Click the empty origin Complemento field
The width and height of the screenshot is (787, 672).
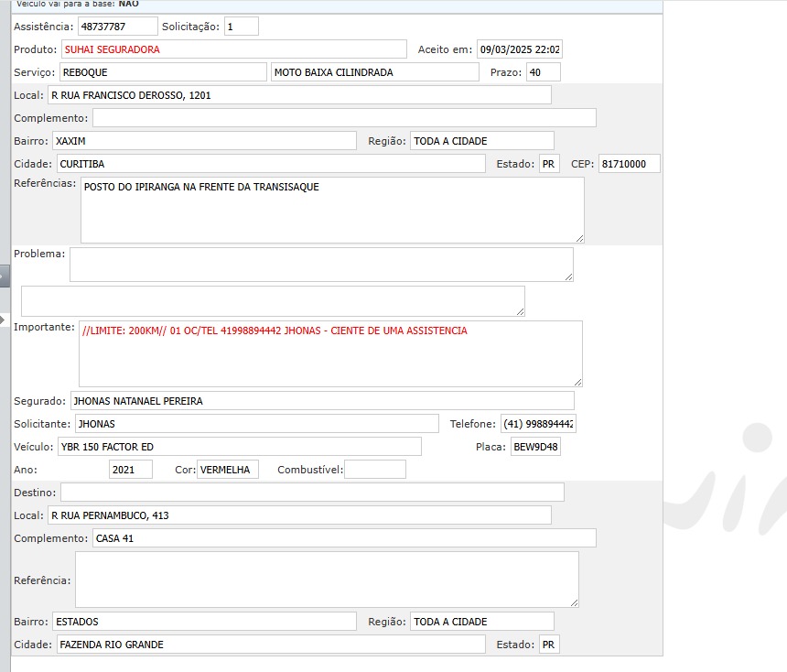click(344, 118)
